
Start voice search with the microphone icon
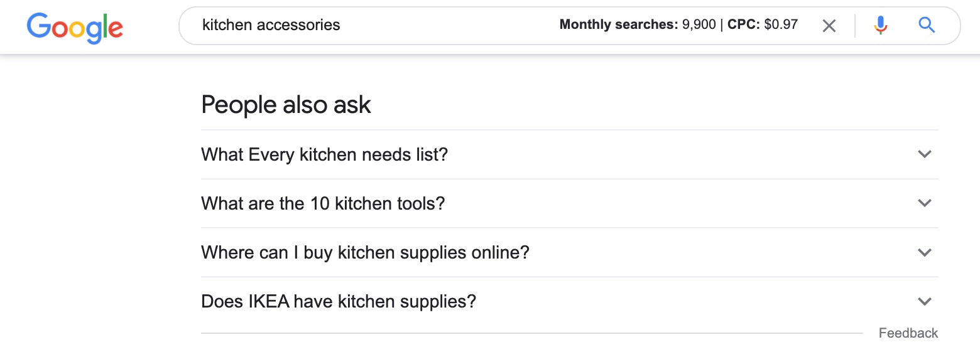click(881, 26)
